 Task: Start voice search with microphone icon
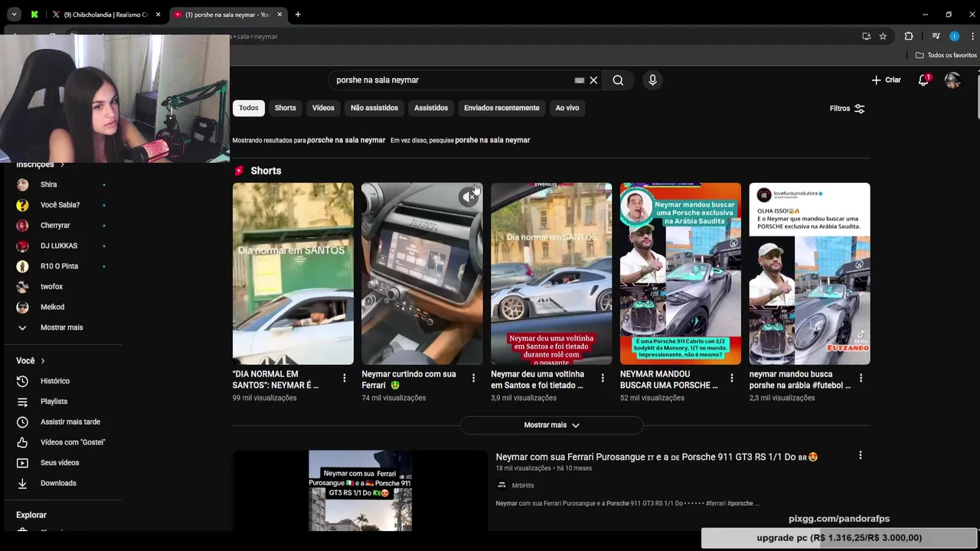(x=652, y=80)
